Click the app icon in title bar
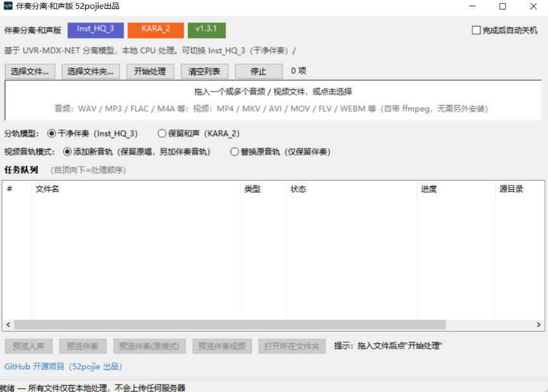Image resolution: width=548 pixels, height=392 pixels. tap(8, 6)
